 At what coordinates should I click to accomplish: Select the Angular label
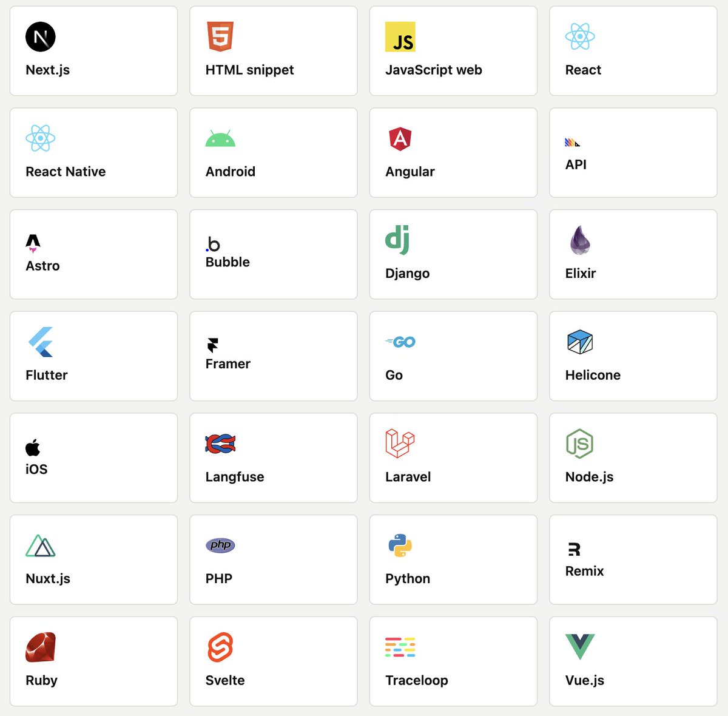point(409,172)
